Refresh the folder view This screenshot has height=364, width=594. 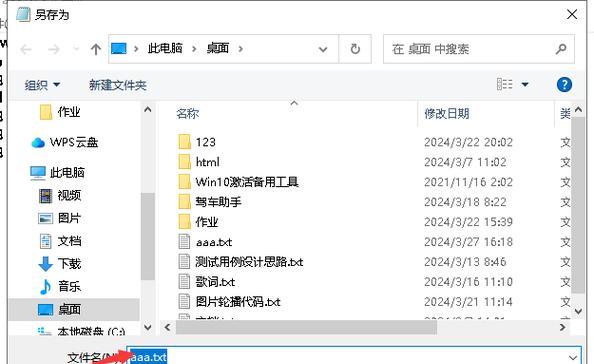[x=355, y=49]
